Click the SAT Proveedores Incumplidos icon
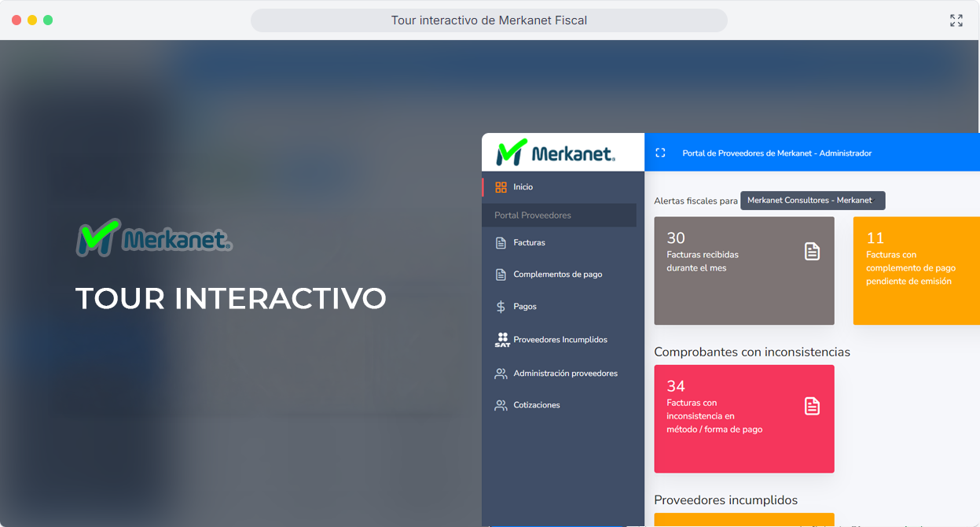 (x=502, y=340)
